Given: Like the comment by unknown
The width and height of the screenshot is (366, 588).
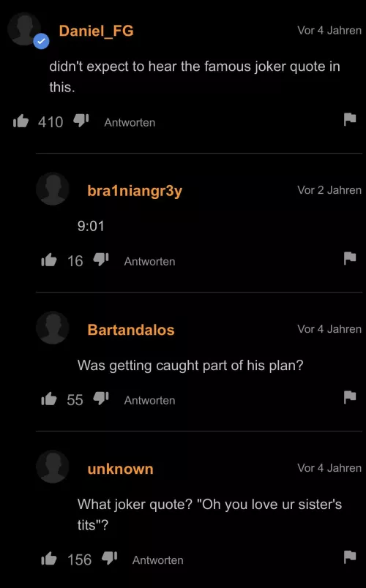Looking at the screenshot, I should coord(49,559).
